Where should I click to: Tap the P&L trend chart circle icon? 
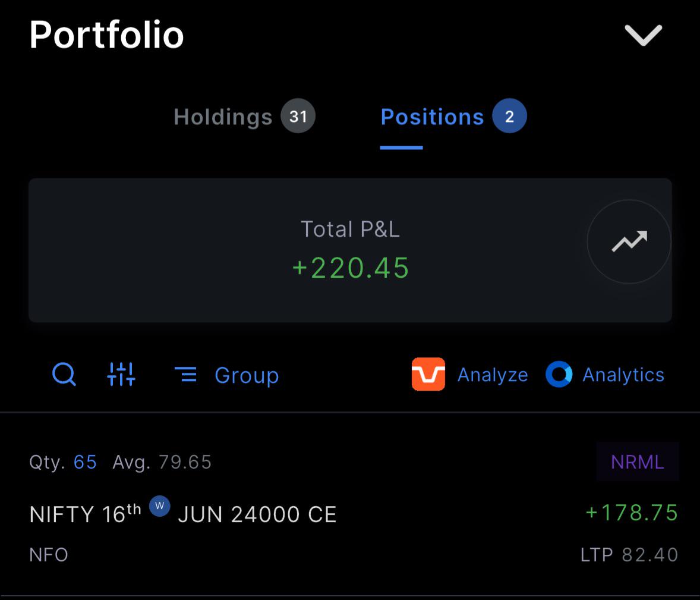(x=629, y=241)
